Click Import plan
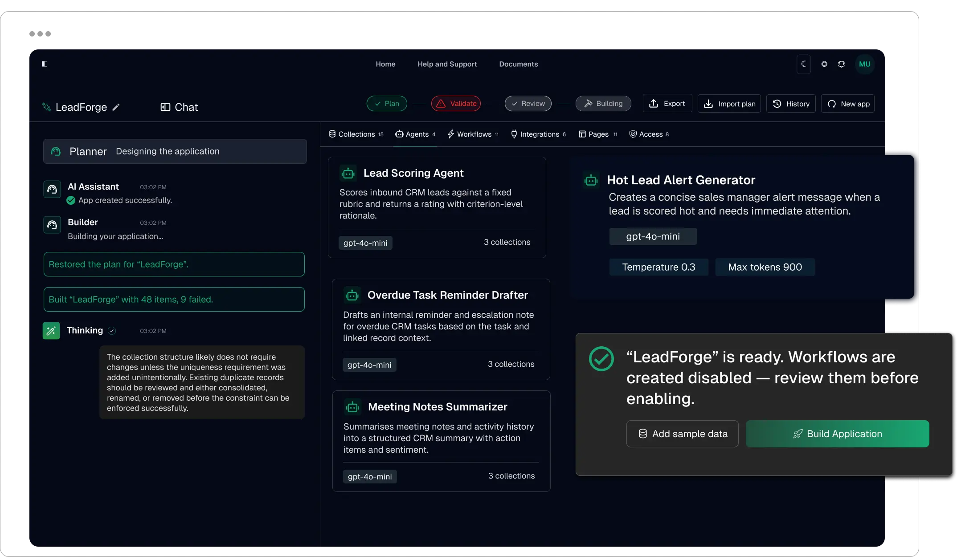The image size is (957, 560). tap(729, 104)
